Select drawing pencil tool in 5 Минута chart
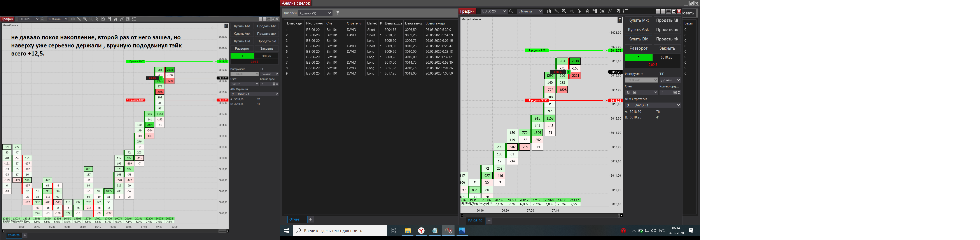Image resolution: width=980 pixels, height=240 pixels. pos(556,11)
